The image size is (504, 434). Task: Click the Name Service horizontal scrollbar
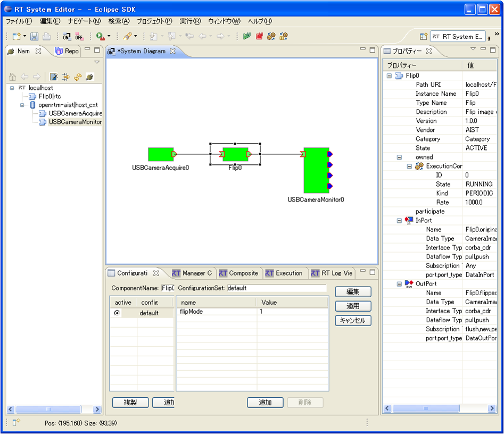click(54, 409)
